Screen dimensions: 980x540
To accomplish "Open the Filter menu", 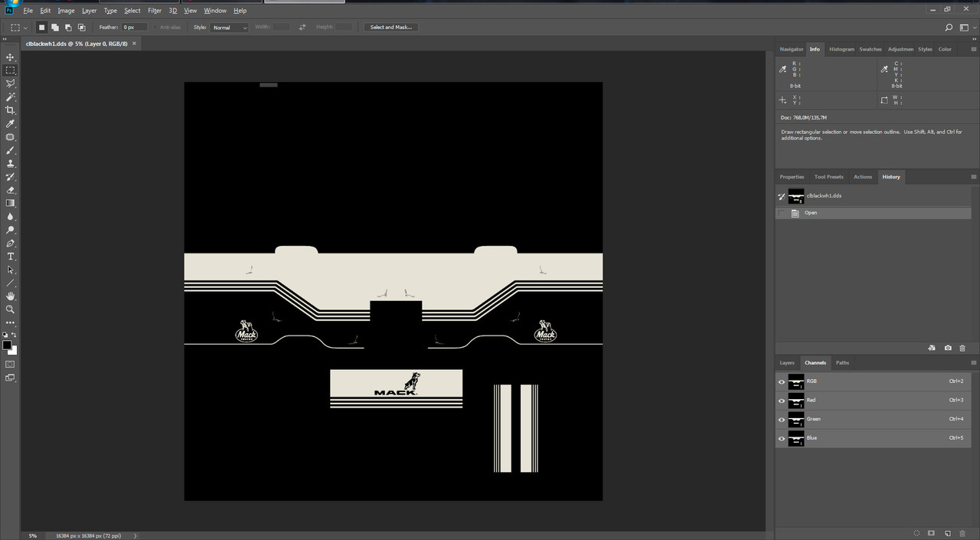I will tap(155, 11).
